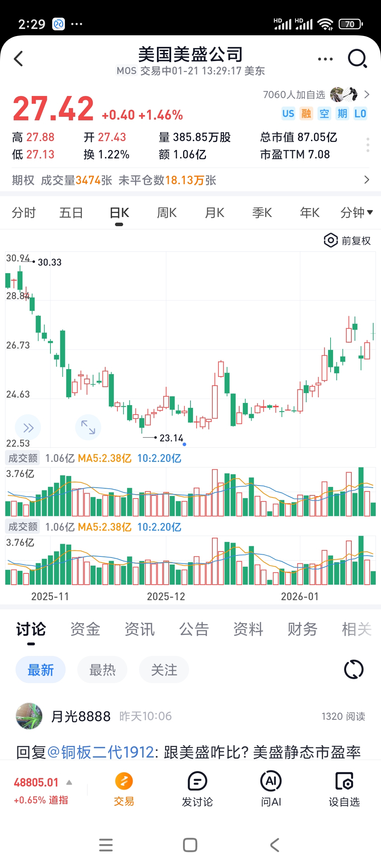Viewport: 381px width, 868px height.
Task: Open the 财务 financials tab
Action: click(303, 629)
